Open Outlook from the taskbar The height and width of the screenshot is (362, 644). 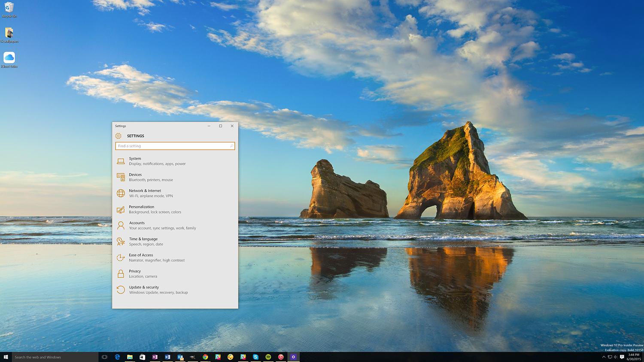click(x=180, y=357)
